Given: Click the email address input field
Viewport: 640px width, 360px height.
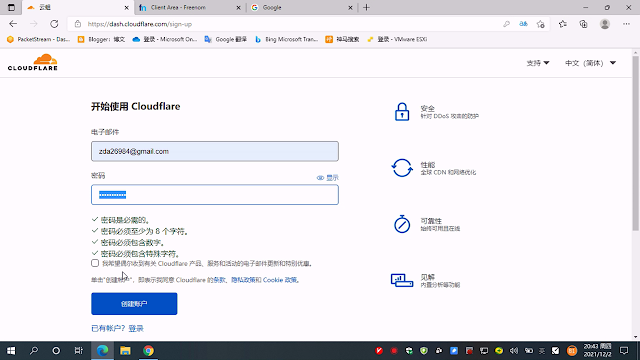Looking at the screenshot, I should [x=215, y=151].
